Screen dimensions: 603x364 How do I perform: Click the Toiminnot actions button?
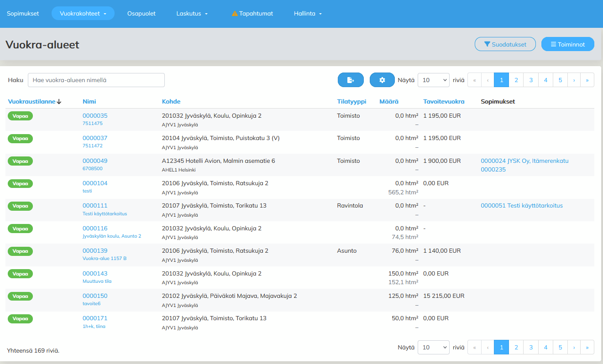click(x=567, y=44)
